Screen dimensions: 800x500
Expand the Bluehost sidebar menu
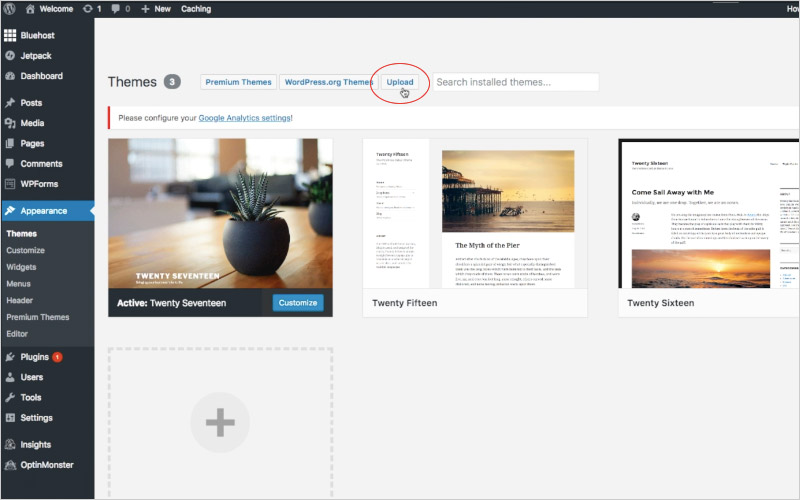point(37,35)
